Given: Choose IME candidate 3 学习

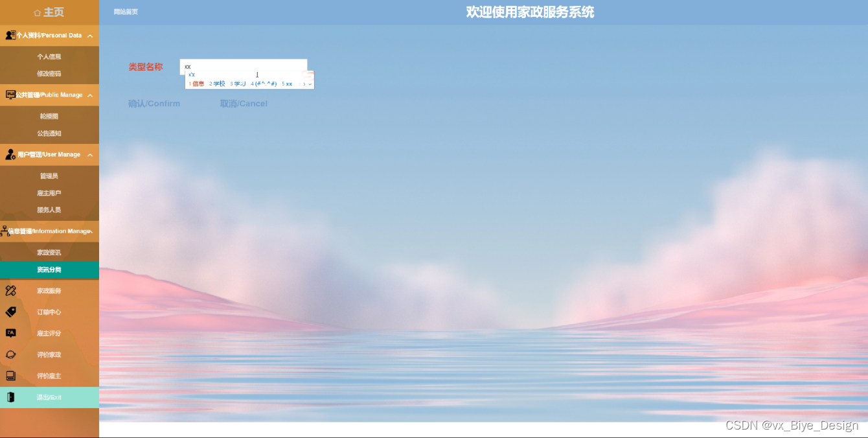Looking at the screenshot, I should [x=238, y=84].
